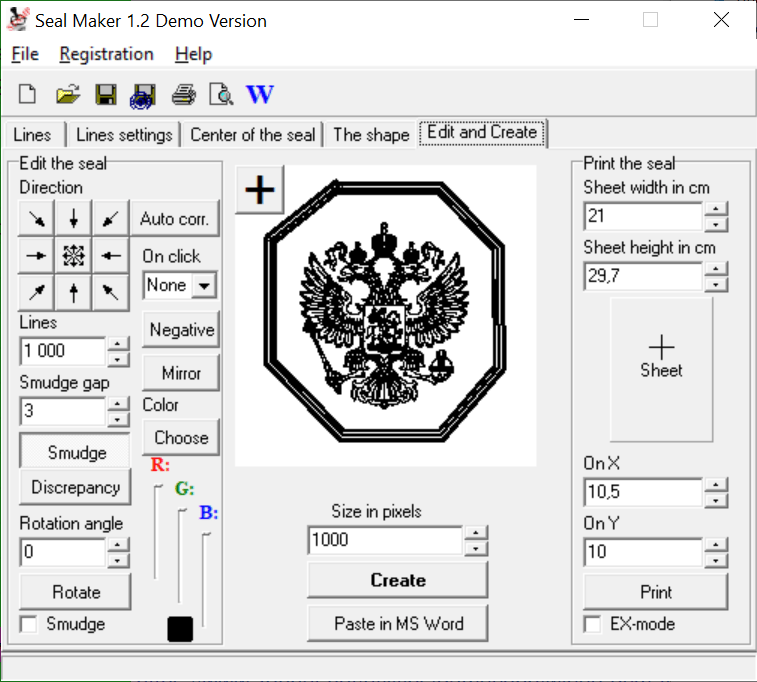Viewport: 757px width, 682px height.
Task: Click the blue W Word icon
Action: 260,94
